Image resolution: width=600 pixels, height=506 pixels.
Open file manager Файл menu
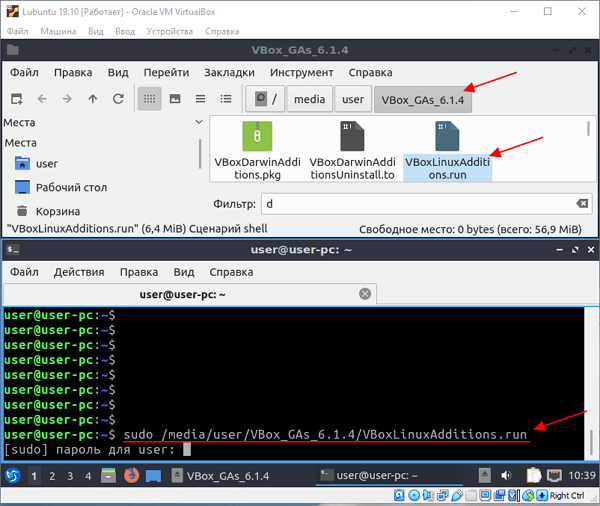(24, 72)
